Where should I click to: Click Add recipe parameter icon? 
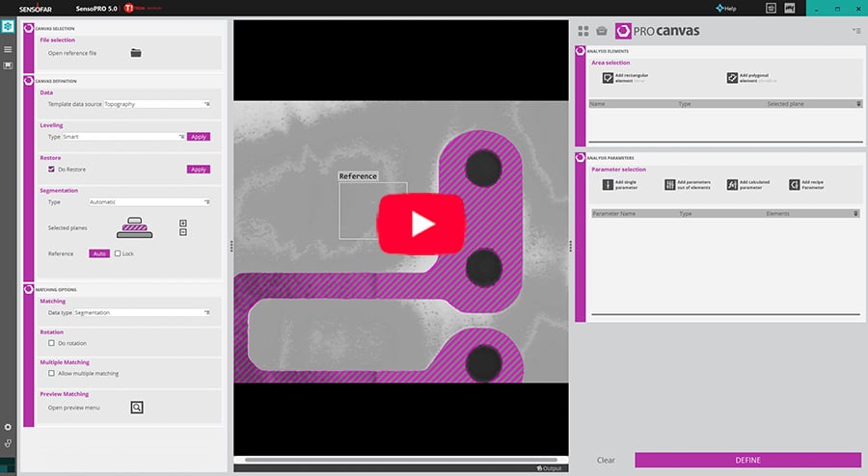[795, 185]
